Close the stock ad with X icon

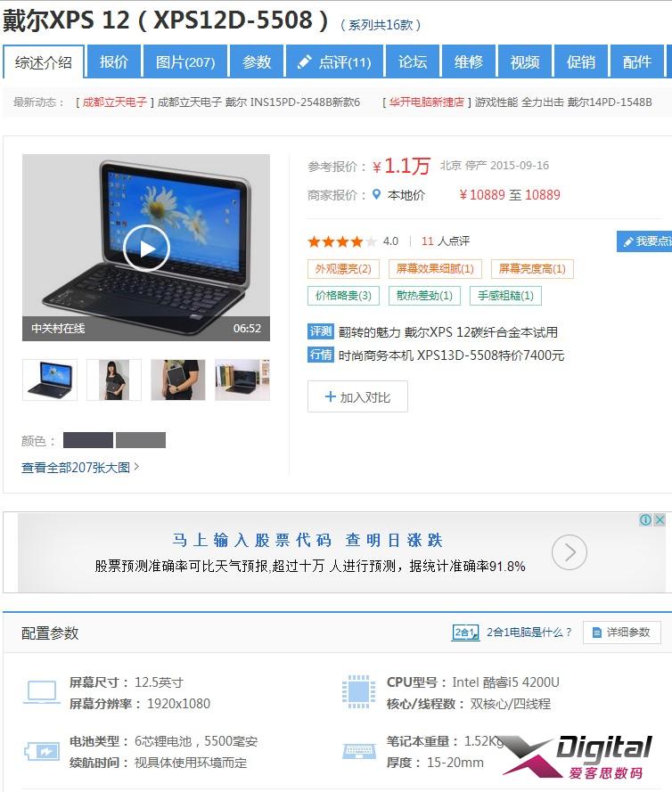coord(660,519)
